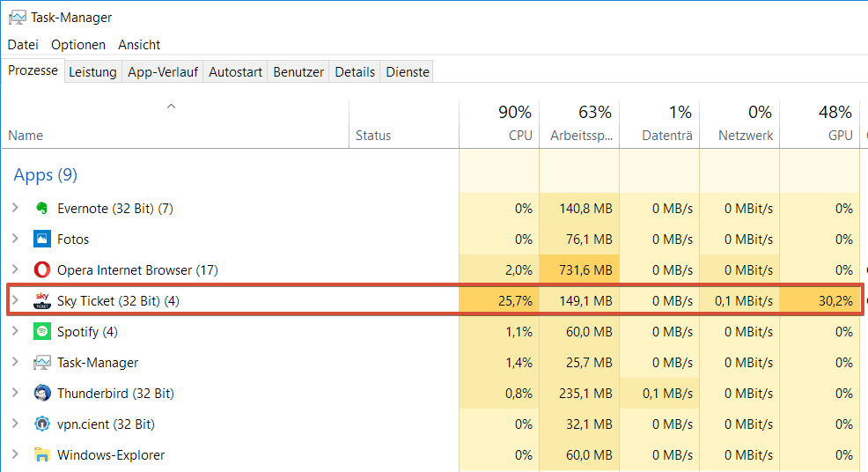Click Evernote memory value 140,8 MB
The width and height of the screenshot is (868, 472).
click(585, 209)
